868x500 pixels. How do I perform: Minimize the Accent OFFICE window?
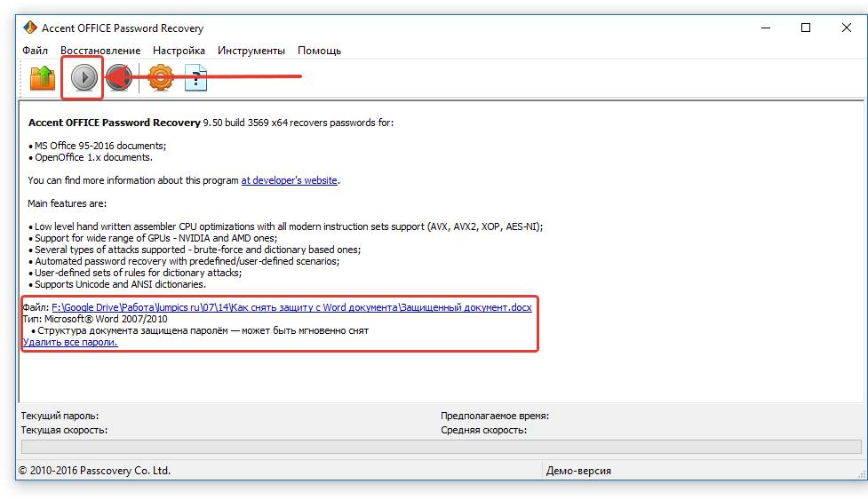[x=765, y=28]
